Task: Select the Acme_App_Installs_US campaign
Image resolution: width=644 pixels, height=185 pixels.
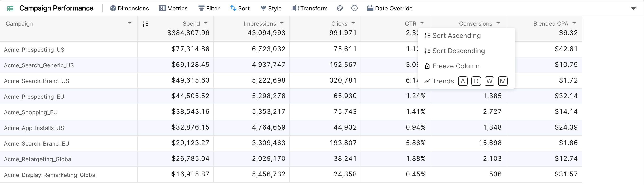Action: 34,128
